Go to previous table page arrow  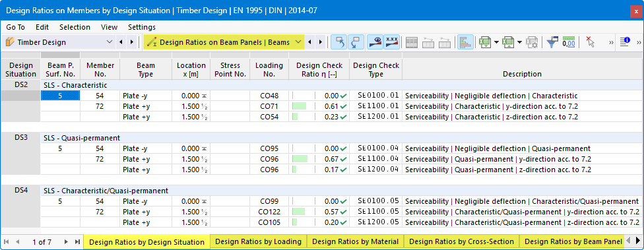point(17,242)
